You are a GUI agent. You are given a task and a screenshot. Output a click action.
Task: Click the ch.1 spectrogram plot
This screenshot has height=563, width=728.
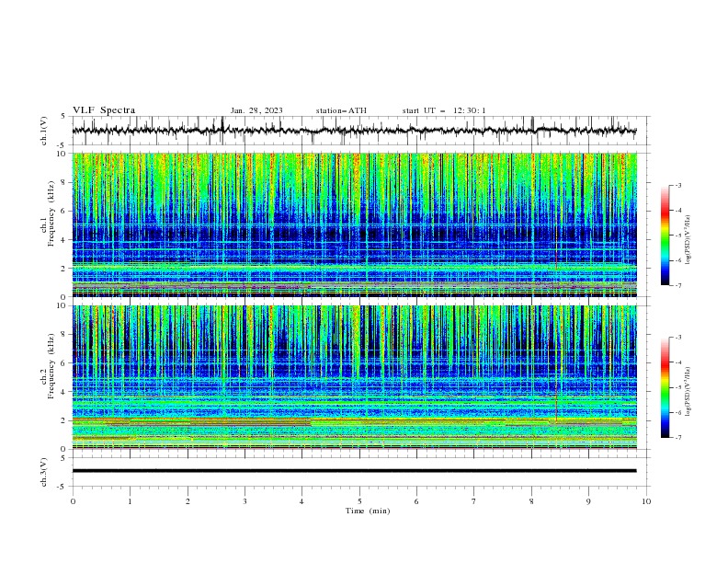354,224
